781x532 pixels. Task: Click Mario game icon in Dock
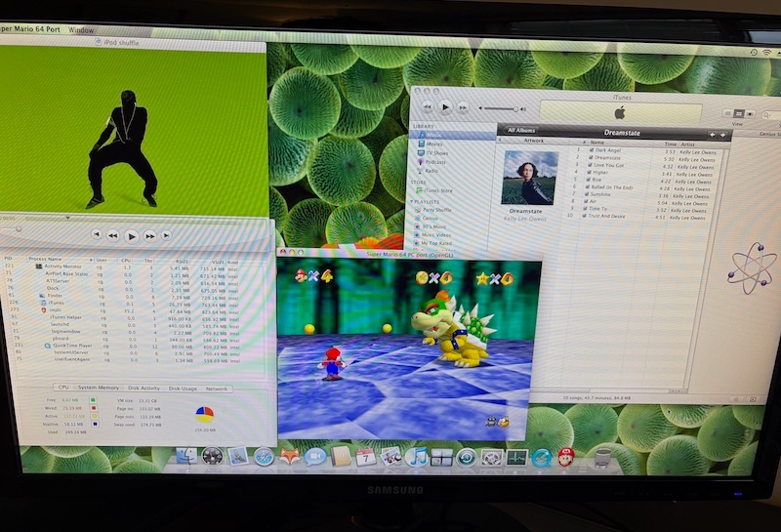(x=566, y=457)
